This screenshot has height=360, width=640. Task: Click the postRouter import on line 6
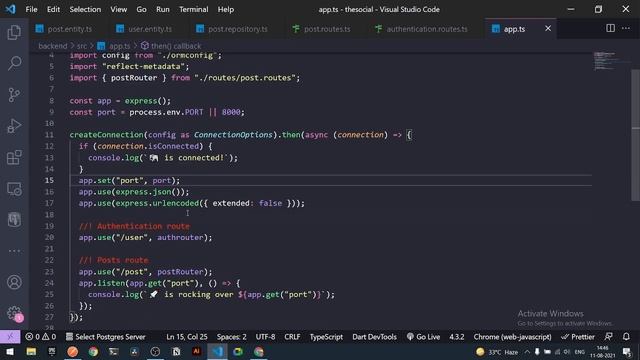(x=134, y=78)
